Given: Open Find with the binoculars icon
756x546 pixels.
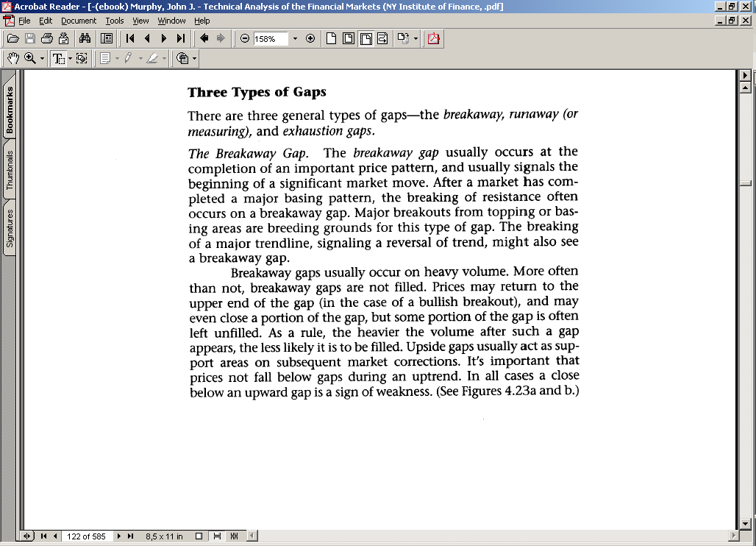Looking at the screenshot, I should point(85,38).
